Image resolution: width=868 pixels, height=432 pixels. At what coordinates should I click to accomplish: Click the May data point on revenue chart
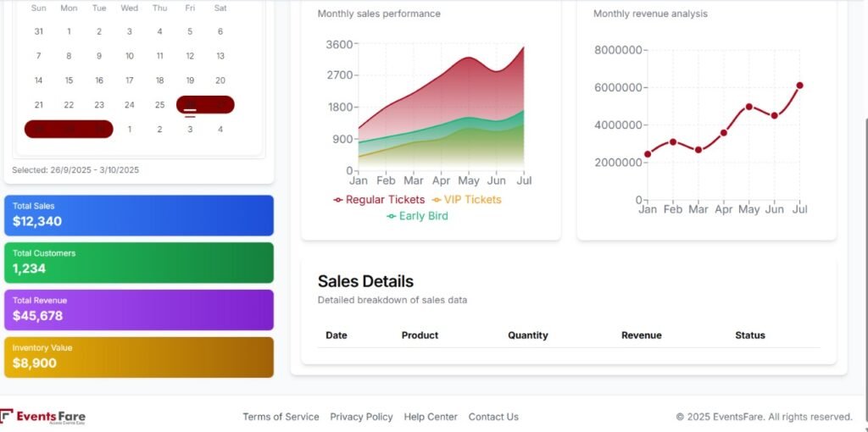click(x=748, y=107)
